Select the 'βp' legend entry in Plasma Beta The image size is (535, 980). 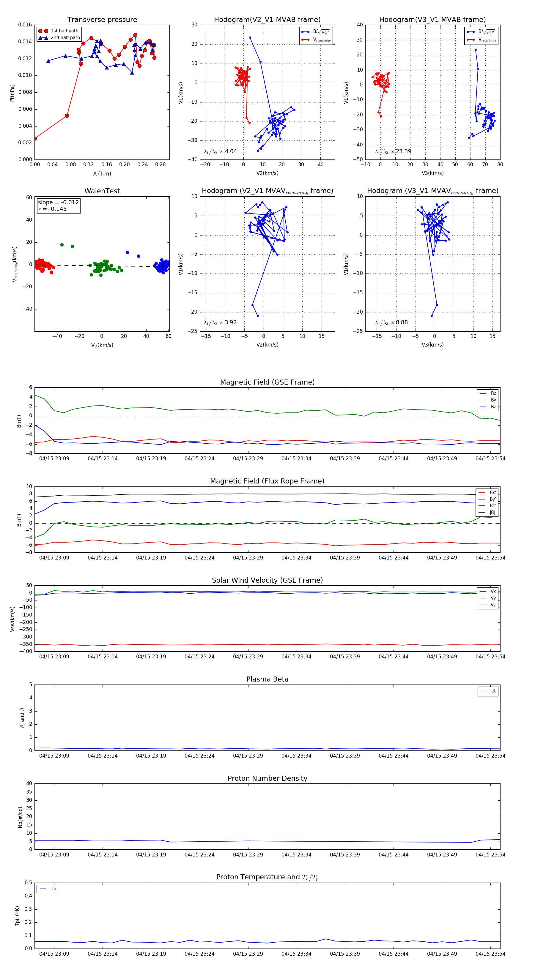pos(488,691)
